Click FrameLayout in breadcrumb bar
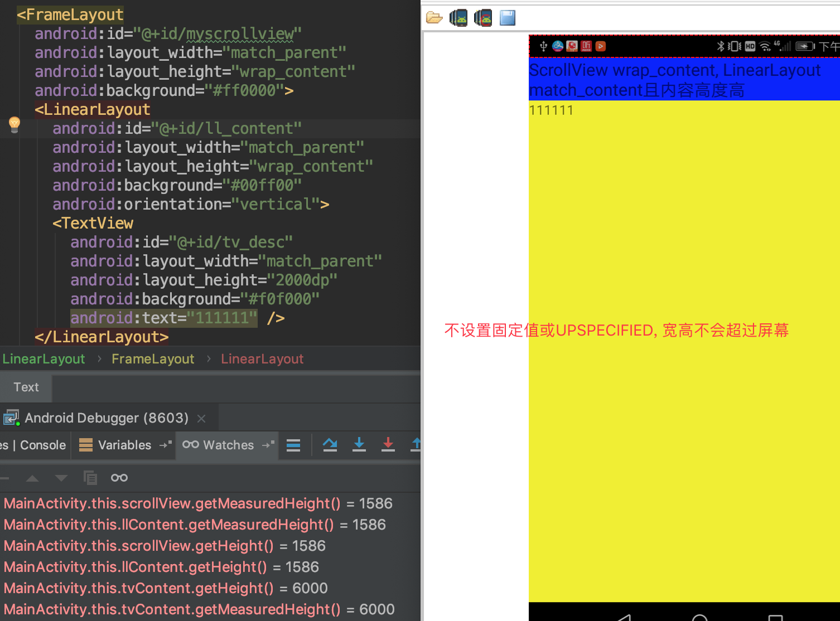The width and height of the screenshot is (840, 621). coord(153,359)
